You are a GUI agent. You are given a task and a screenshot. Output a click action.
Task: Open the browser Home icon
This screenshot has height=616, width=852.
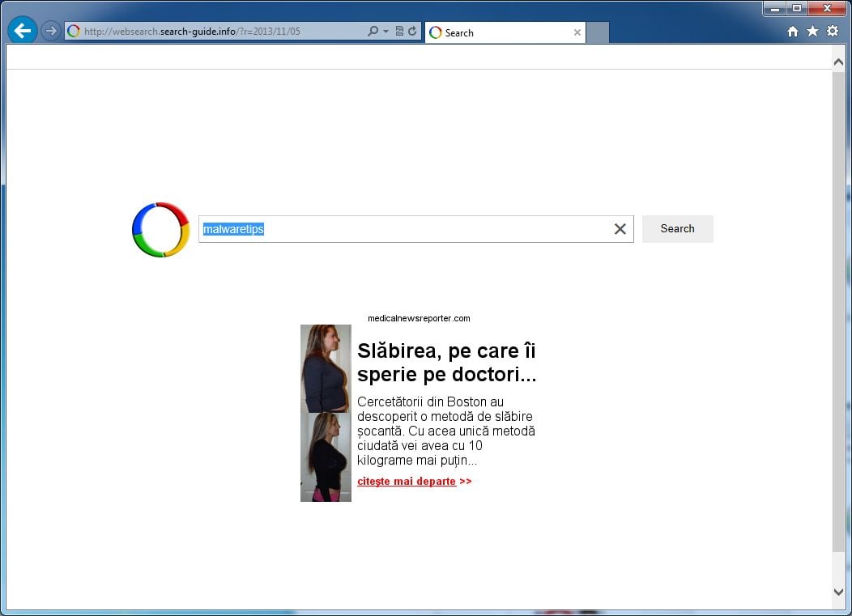click(793, 32)
